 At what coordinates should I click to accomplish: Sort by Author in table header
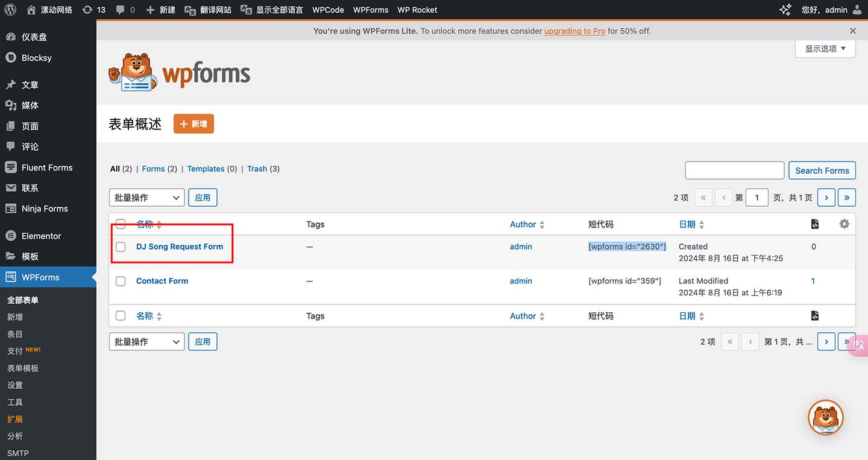point(527,224)
